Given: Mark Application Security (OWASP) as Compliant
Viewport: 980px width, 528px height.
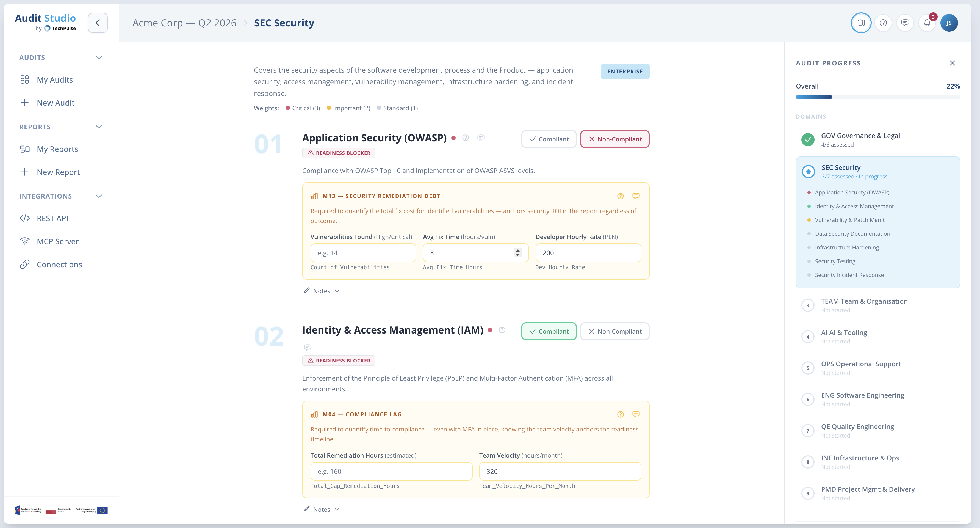Looking at the screenshot, I should (549, 139).
